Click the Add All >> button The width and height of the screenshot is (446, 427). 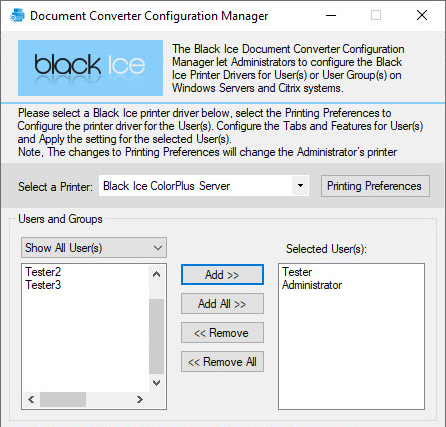(222, 304)
